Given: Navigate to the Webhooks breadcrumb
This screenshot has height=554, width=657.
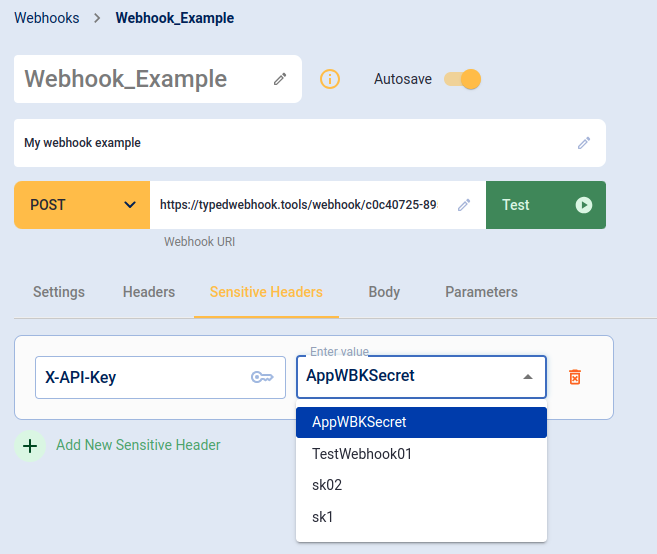Looking at the screenshot, I should pyautogui.click(x=47, y=18).
